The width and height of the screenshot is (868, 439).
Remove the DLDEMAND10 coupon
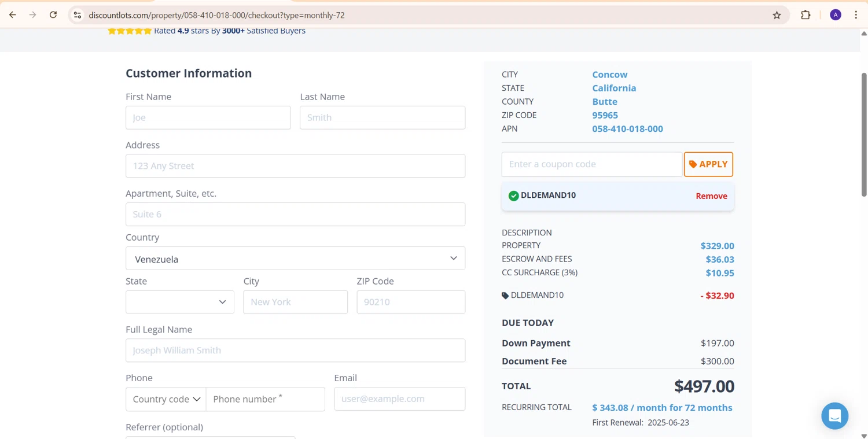pyautogui.click(x=711, y=196)
